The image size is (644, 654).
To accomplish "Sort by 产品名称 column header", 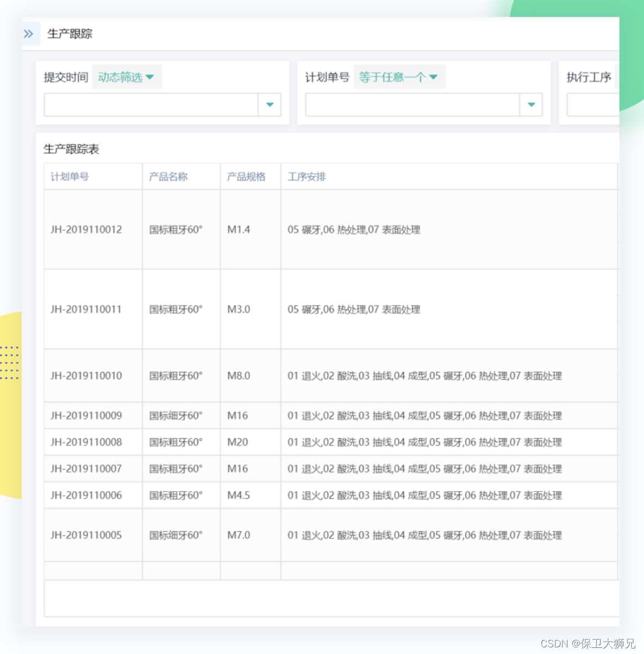I will tap(169, 177).
